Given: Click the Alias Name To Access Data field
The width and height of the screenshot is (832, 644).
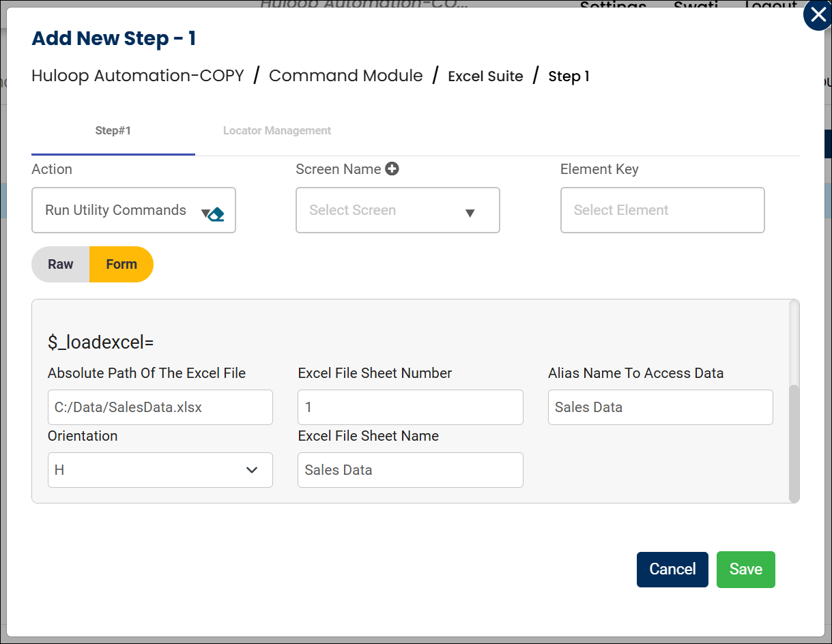Looking at the screenshot, I should 660,407.
